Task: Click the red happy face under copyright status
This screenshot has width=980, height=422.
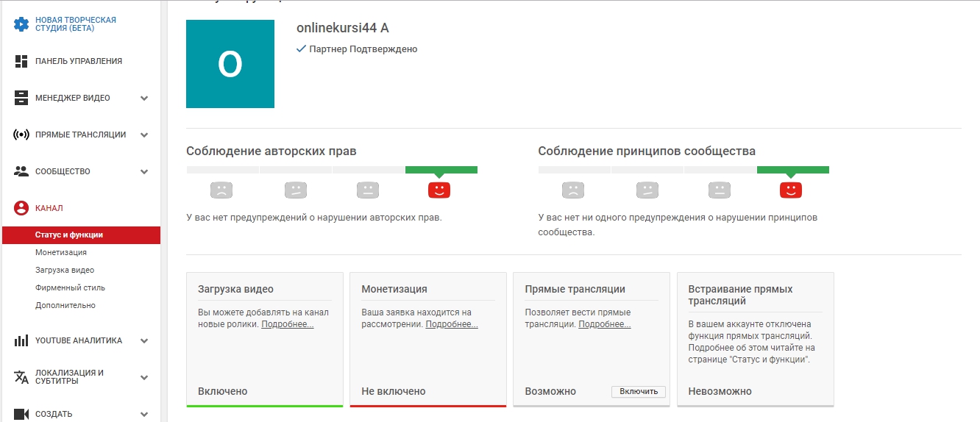Action: pyautogui.click(x=439, y=190)
